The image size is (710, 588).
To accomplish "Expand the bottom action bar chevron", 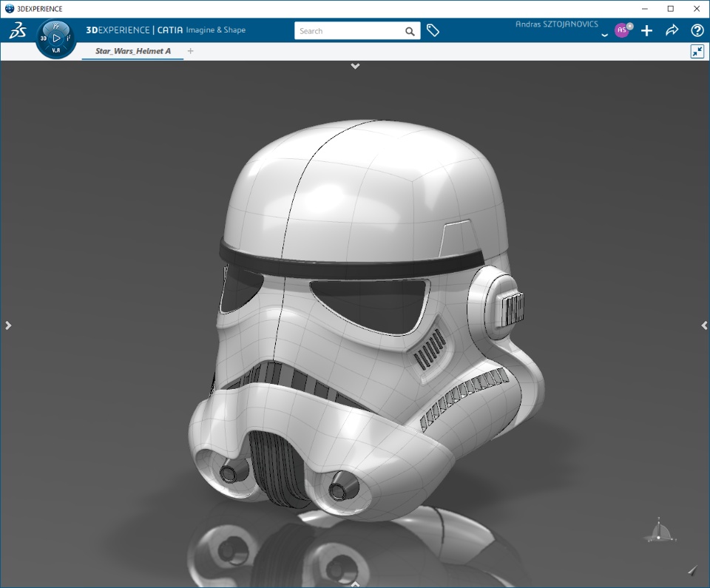I will click(355, 584).
